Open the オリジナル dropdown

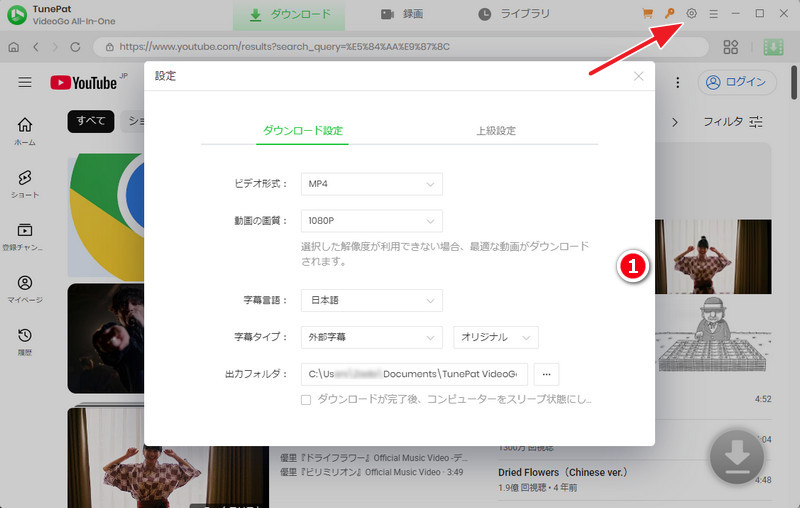point(496,337)
